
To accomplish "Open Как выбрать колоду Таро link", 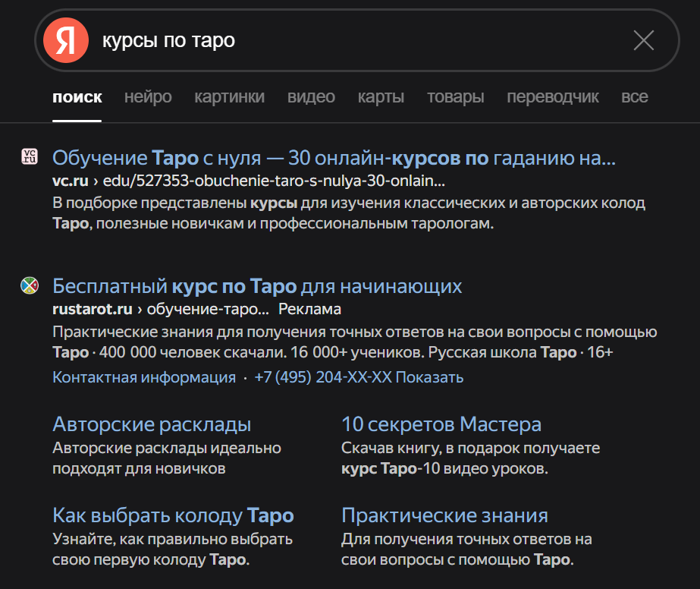I will (x=173, y=515).
